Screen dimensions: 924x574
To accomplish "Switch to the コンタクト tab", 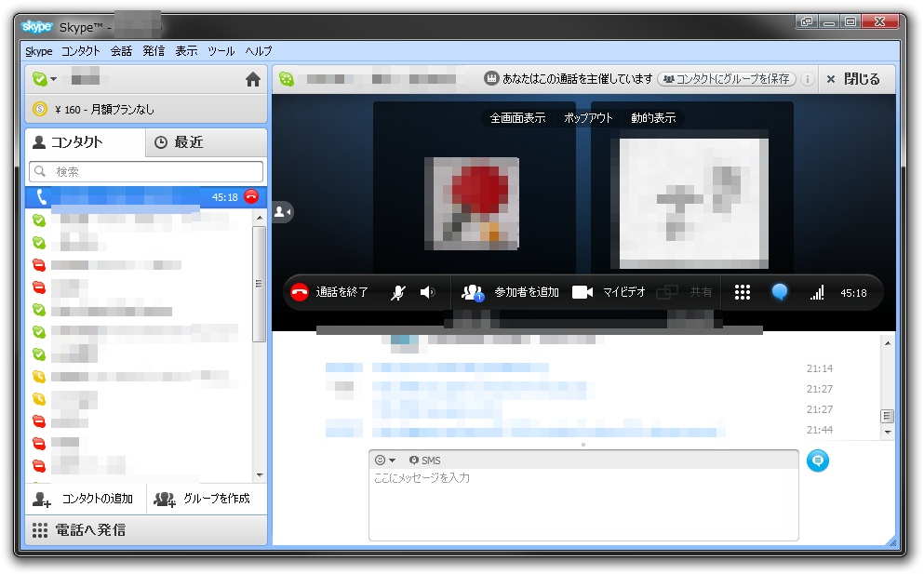I will [85, 142].
